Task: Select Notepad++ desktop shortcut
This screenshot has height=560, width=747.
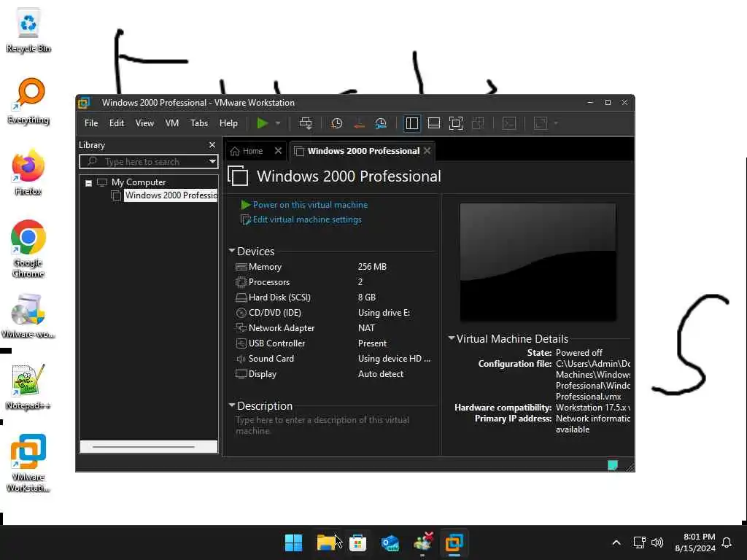Action: [28, 387]
